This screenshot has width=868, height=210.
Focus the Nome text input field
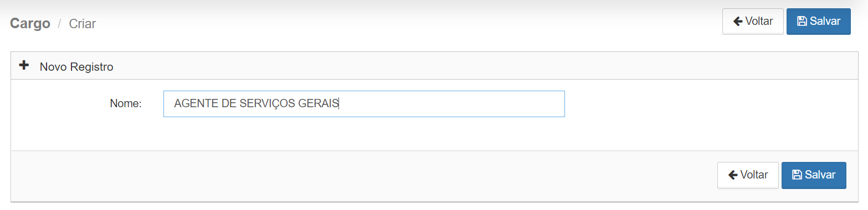(364, 104)
